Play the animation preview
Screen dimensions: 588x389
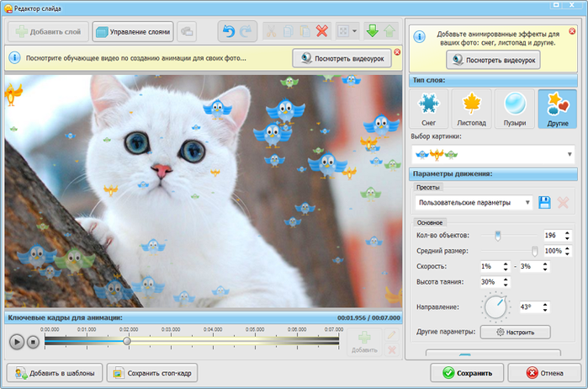pyautogui.click(x=17, y=342)
